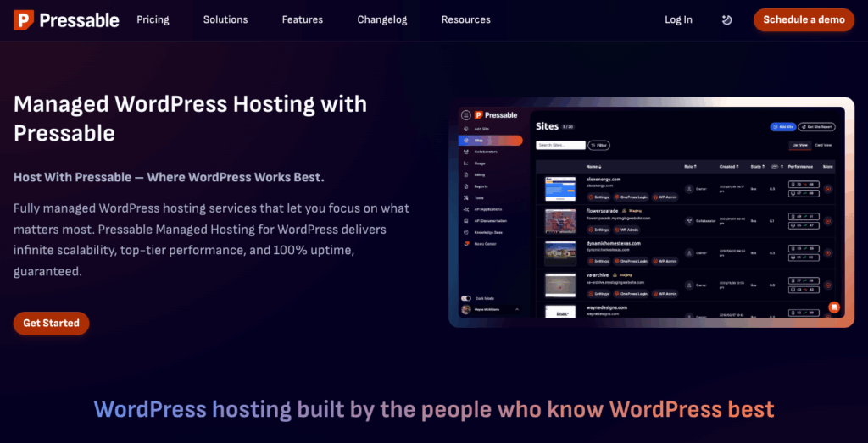Screen dimensions: 868x443
Task: Open the Pricing menu item
Action: (x=153, y=20)
